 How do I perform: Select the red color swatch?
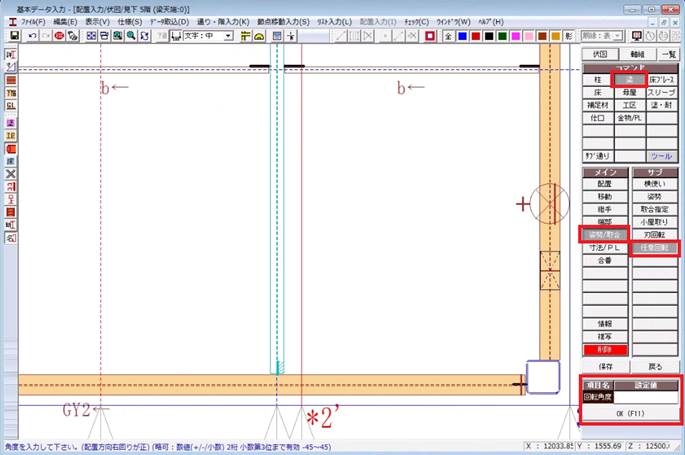click(x=476, y=36)
